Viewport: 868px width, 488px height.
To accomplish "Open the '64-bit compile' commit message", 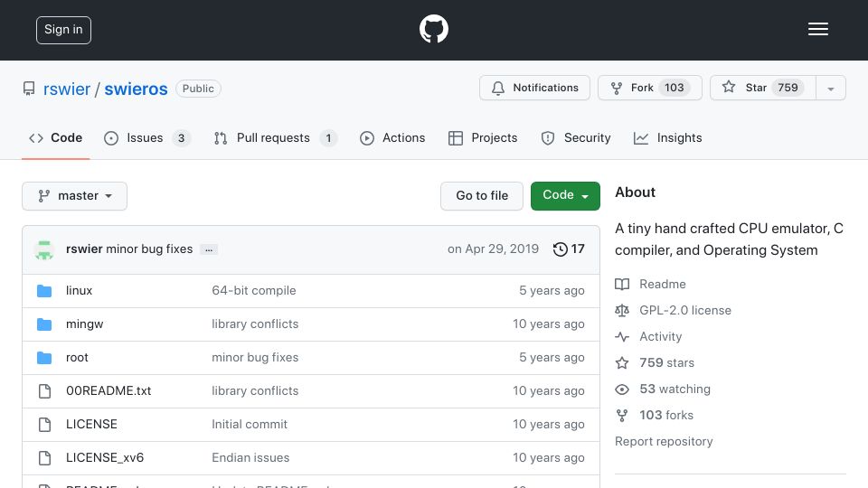I will coord(253,290).
